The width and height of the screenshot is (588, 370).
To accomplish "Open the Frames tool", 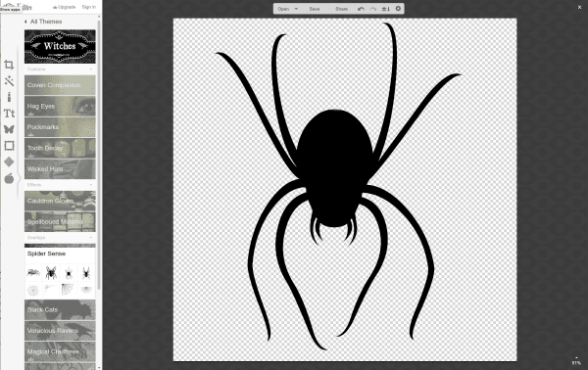I will (x=9, y=145).
